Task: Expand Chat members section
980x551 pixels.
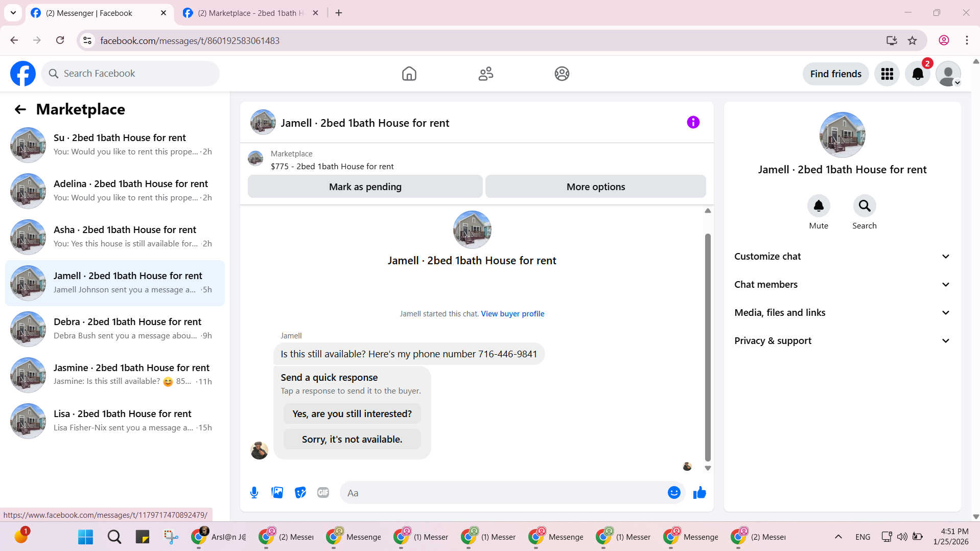Action: (x=842, y=285)
